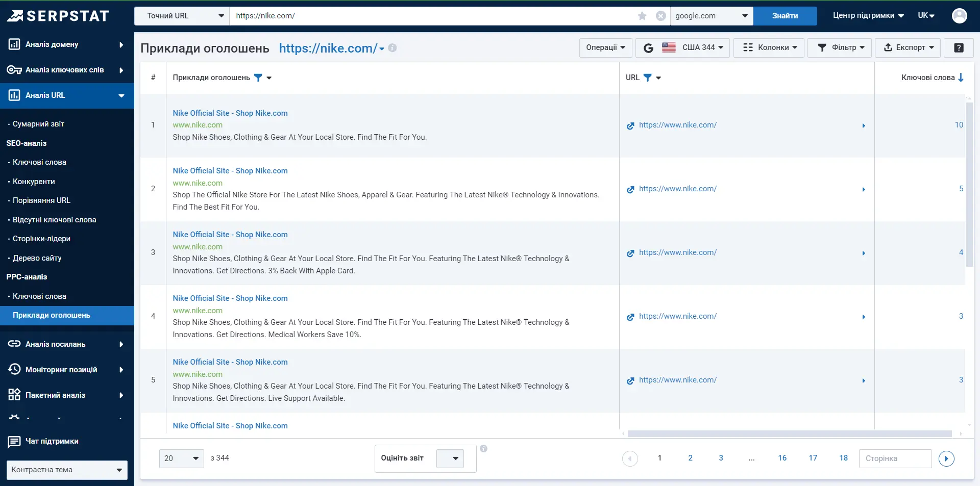Viewport: 980px width, 486px height.
Task: Click the horizontal table scrollbar
Action: pyautogui.click(x=790, y=434)
